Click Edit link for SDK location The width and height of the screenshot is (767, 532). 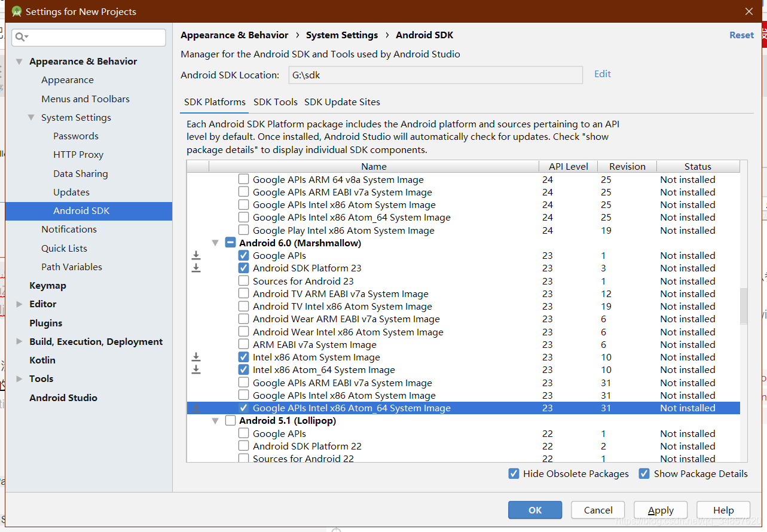(x=603, y=74)
